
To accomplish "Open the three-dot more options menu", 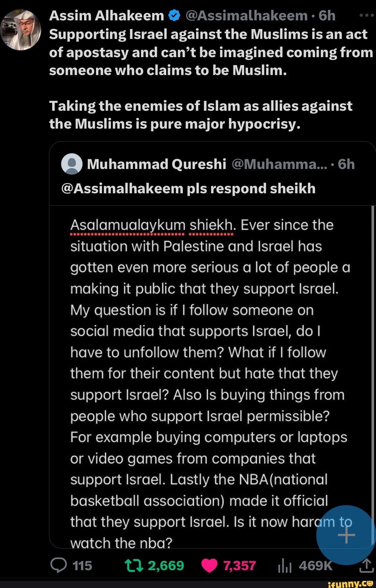I will [x=367, y=16].
